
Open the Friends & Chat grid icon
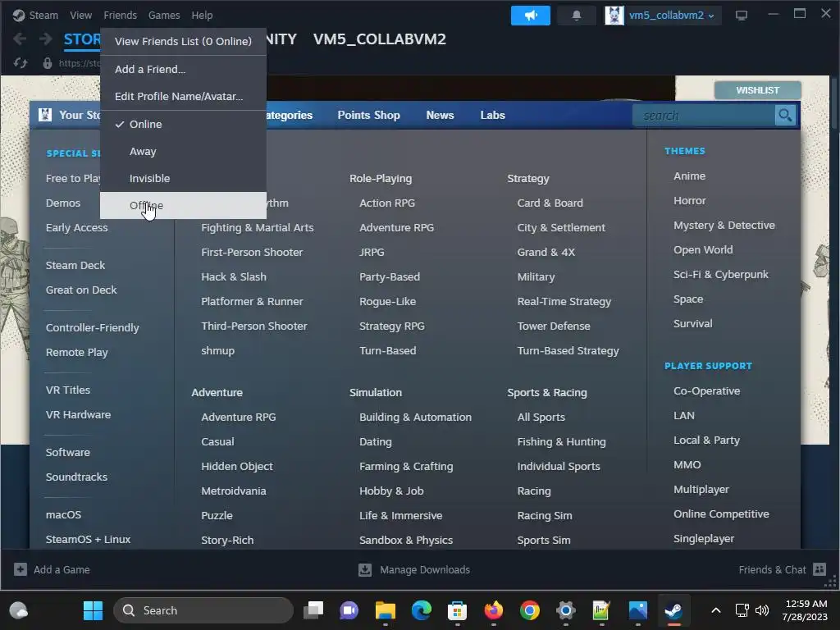tap(819, 569)
